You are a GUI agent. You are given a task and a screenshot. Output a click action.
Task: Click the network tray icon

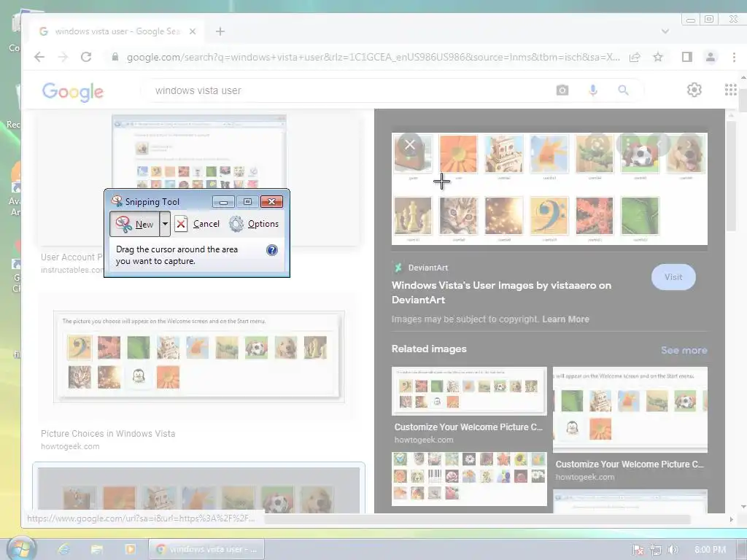(x=656, y=550)
